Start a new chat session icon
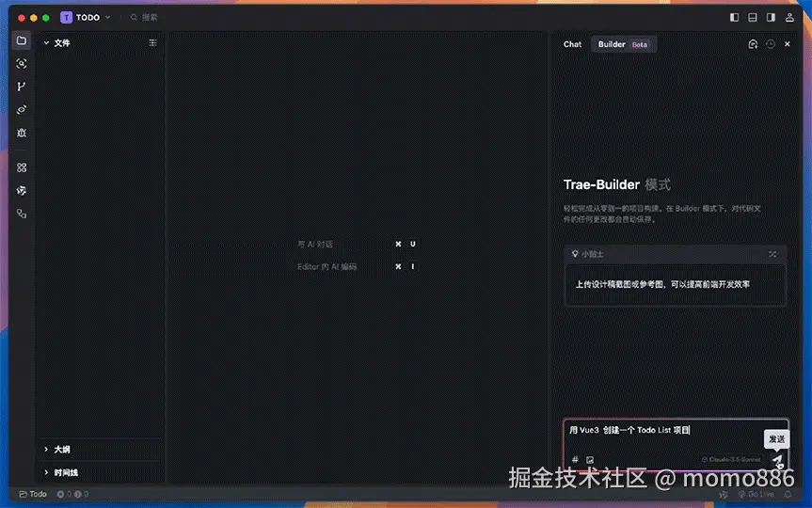This screenshot has height=508, width=812. (753, 44)
